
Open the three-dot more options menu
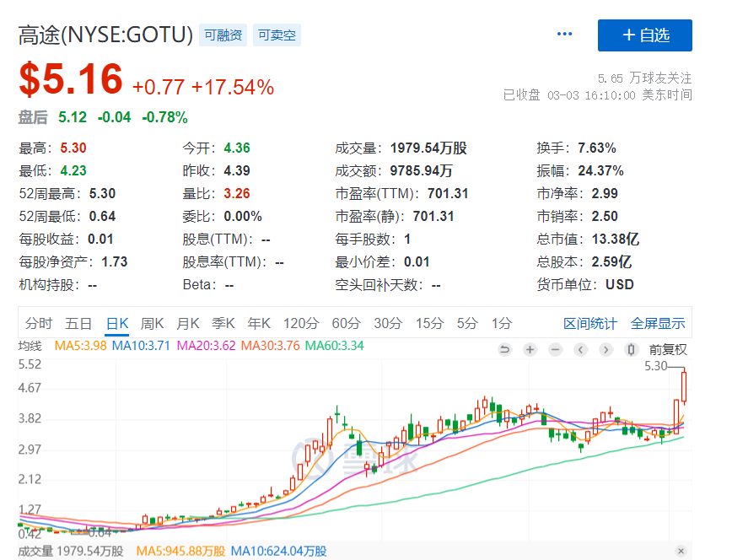tap(564, 35)
